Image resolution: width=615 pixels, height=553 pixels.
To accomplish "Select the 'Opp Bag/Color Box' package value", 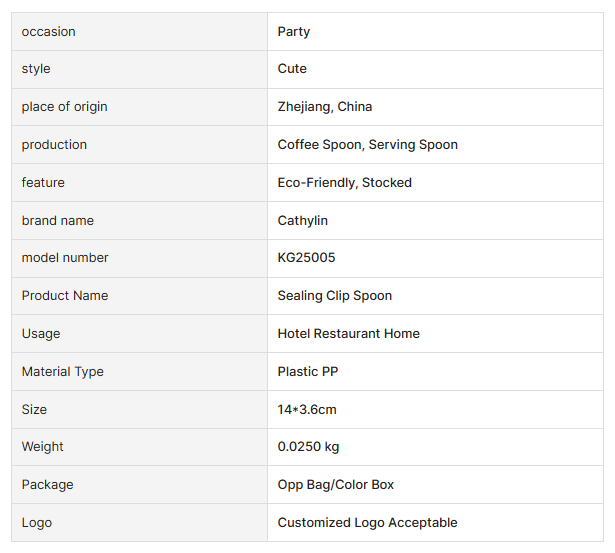I will (335, 485).
